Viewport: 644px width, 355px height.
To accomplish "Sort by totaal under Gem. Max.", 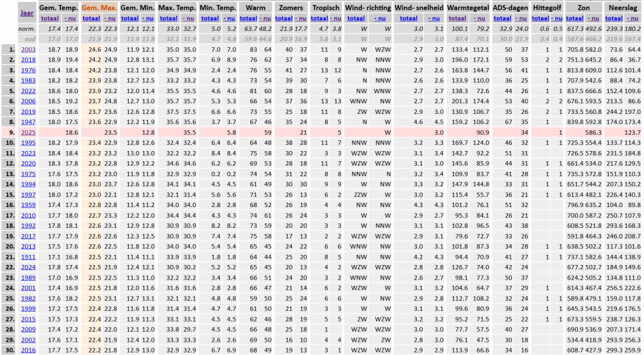I will click(x=91, y=18).
